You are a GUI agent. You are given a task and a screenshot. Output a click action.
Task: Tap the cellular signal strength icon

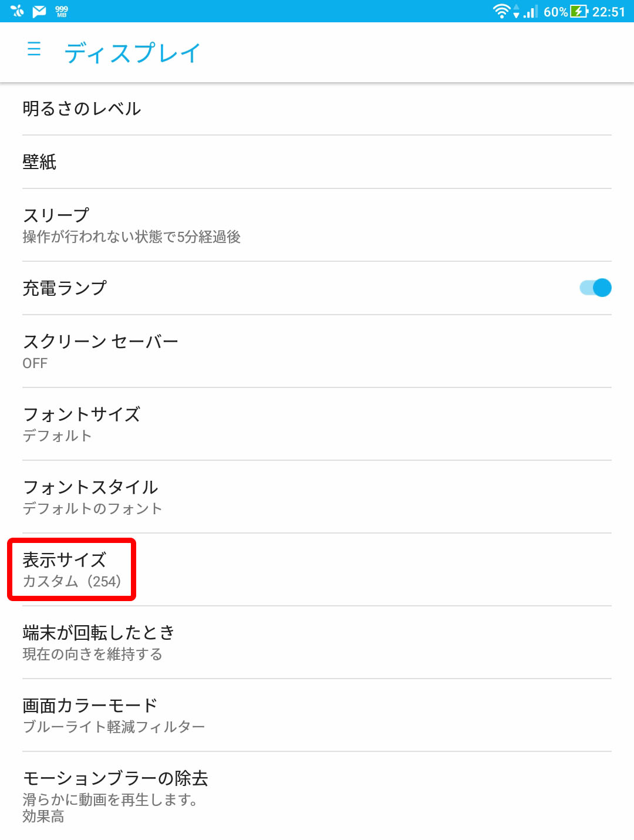point(531,11)
